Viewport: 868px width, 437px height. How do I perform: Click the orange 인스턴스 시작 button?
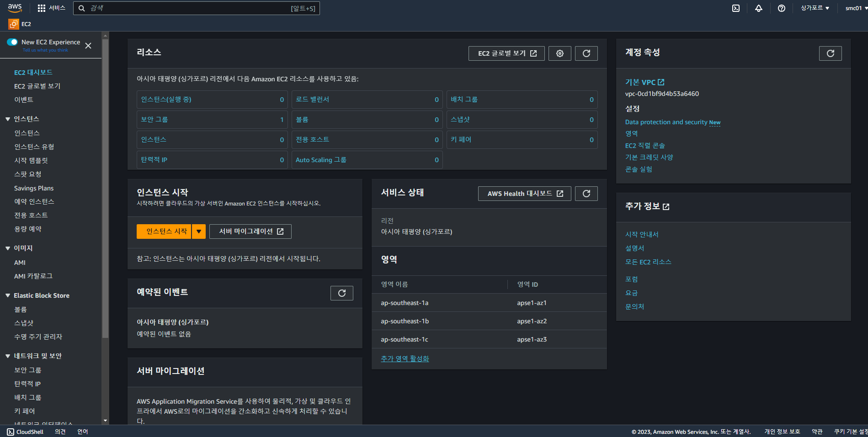pyautogui.click(x=164, y=232)
